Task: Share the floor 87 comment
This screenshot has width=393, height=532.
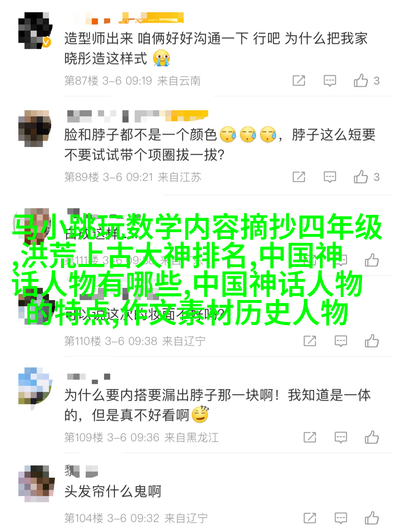Action: (x=299, y=80)
